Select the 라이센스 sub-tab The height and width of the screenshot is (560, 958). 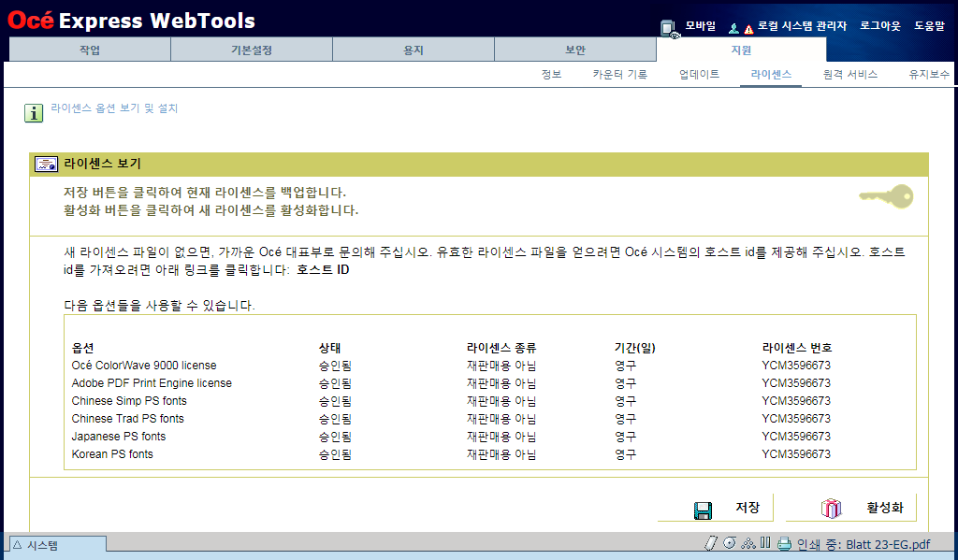tap(771, 75)
